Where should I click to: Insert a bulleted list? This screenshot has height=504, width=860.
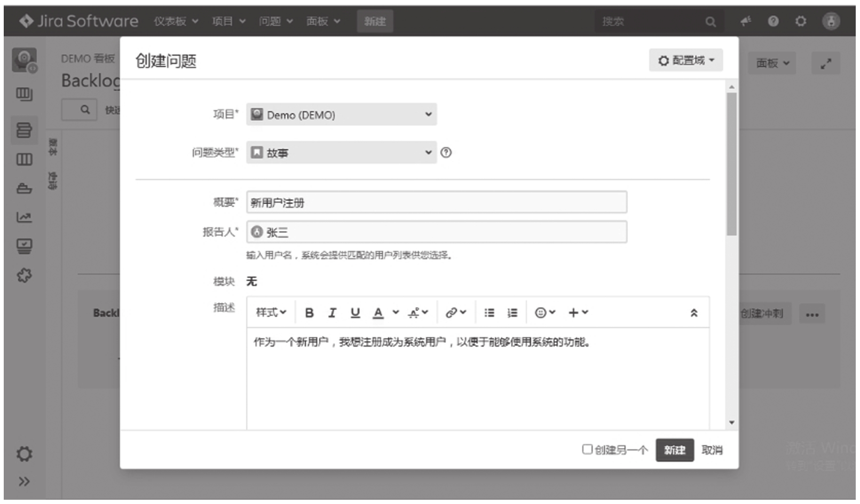tap(489, 313)
